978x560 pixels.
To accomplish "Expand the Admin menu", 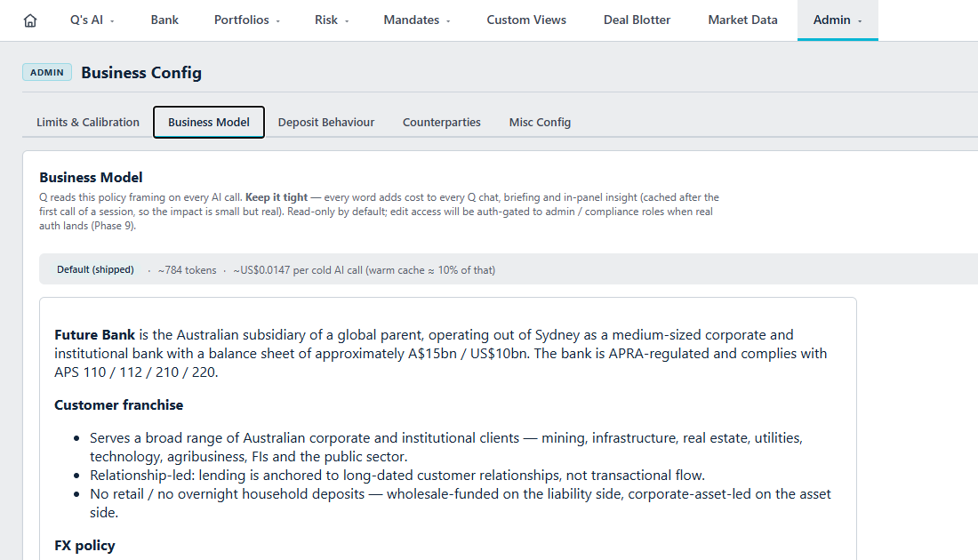I will click(x=838, y=20).
